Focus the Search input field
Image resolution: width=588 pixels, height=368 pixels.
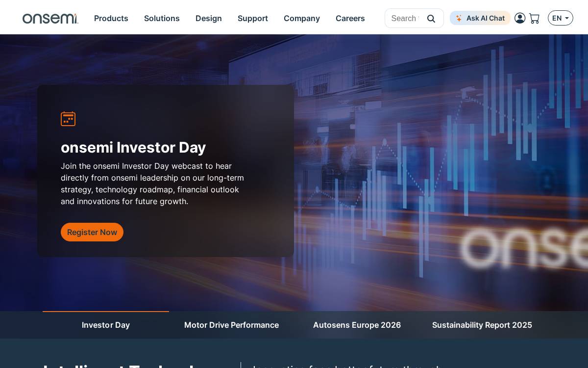tap(405, 18)
